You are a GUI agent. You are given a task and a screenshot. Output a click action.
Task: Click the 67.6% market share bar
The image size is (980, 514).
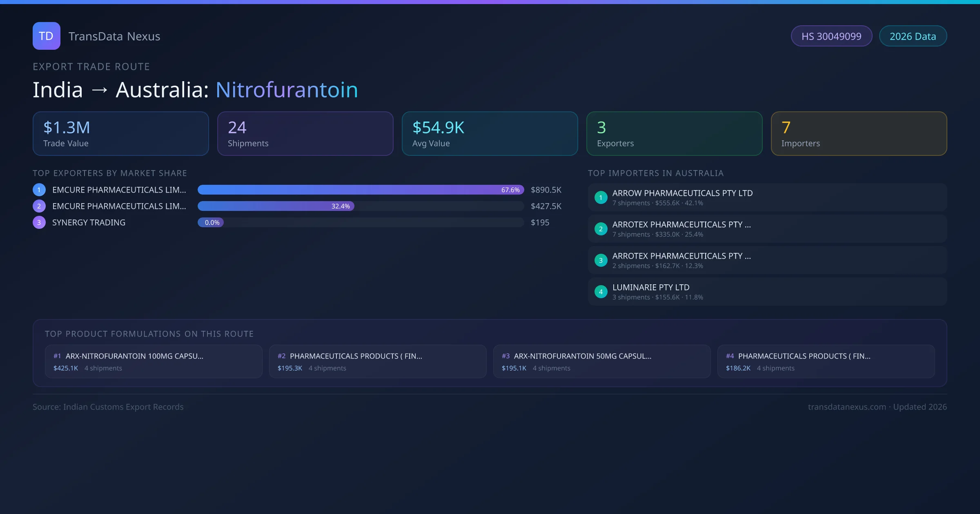360,190
